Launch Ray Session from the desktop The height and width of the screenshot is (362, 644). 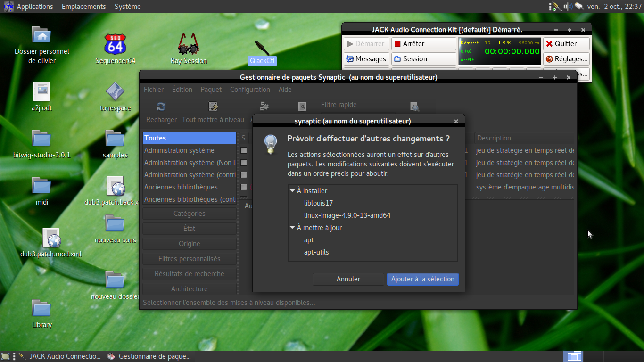pyautogui.click(x=189, y=44)
